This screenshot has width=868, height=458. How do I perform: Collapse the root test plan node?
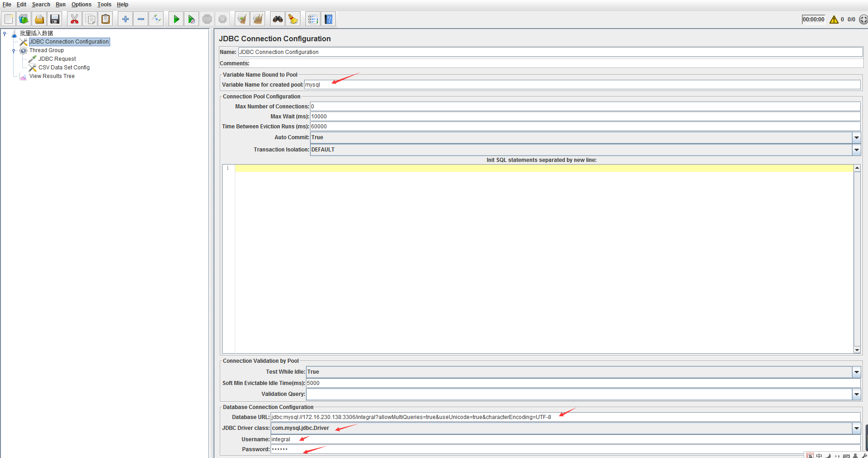[5, 34]
